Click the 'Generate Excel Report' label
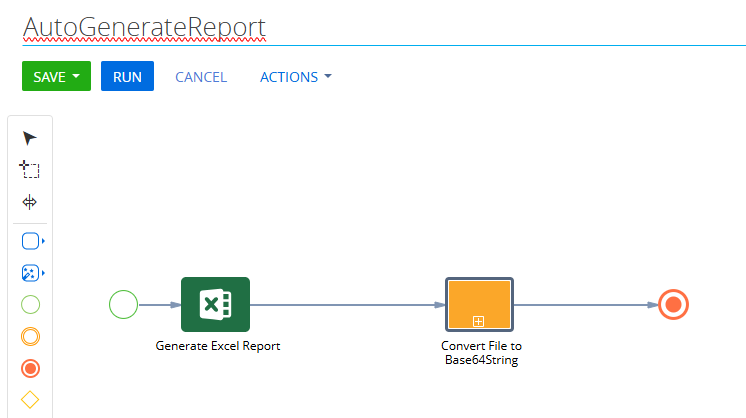 pos(218,346)
